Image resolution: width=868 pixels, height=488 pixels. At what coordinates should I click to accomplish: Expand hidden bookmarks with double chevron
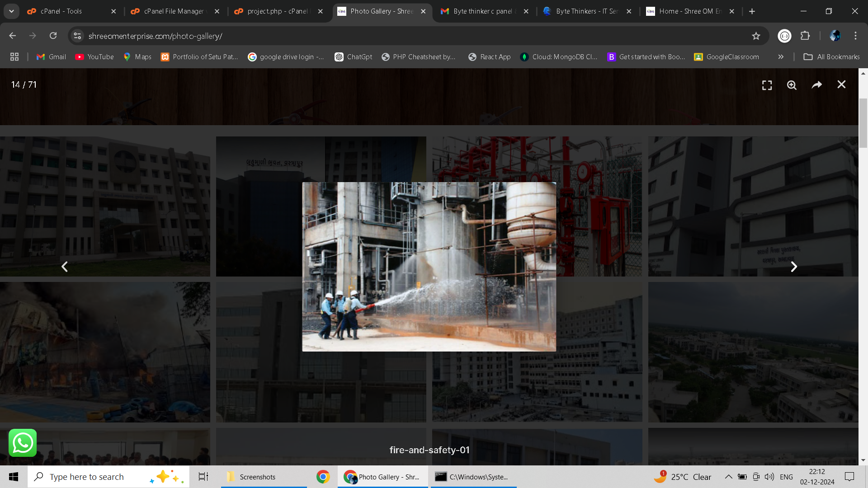(781, 57)
